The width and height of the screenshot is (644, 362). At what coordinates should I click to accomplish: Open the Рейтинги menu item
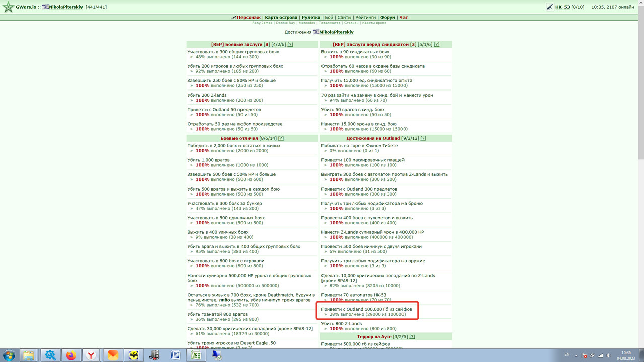point(366,17)
